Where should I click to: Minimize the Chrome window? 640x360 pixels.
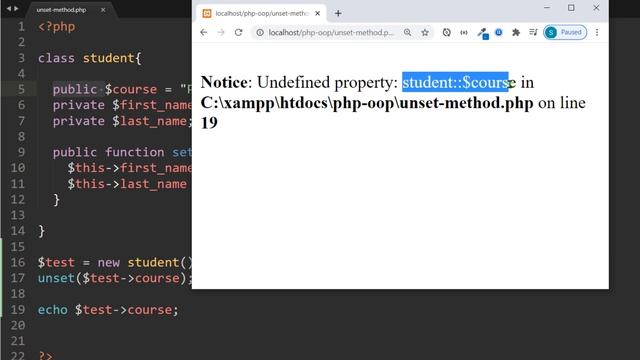coord(547,8)
